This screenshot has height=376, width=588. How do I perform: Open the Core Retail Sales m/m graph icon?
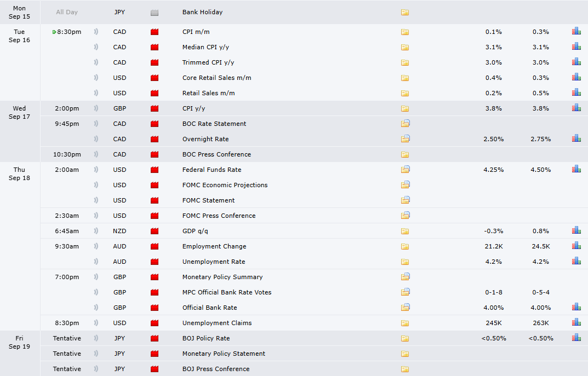[576, 78]
